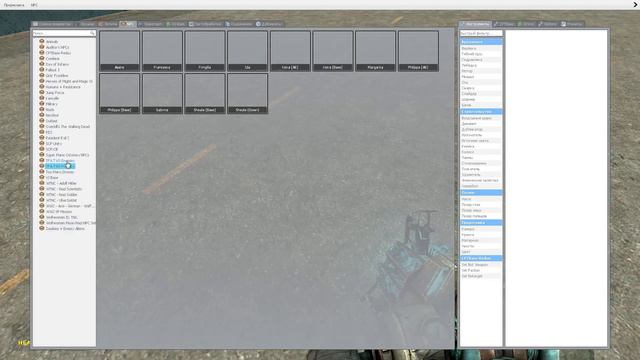Select the SCP Units category icon

[42, 143]
